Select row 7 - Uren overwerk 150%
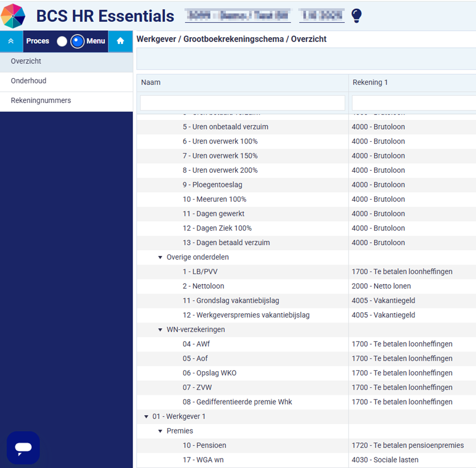 tap(306, 156)
